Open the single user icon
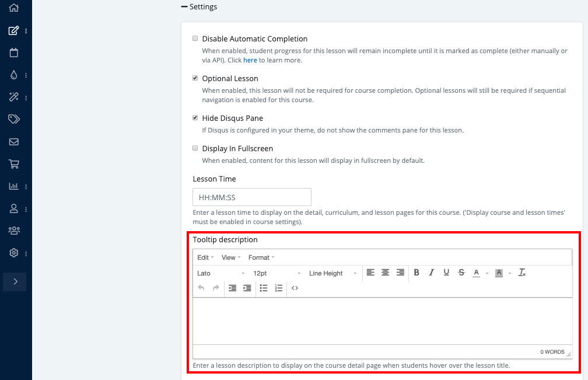 (14, 208)
